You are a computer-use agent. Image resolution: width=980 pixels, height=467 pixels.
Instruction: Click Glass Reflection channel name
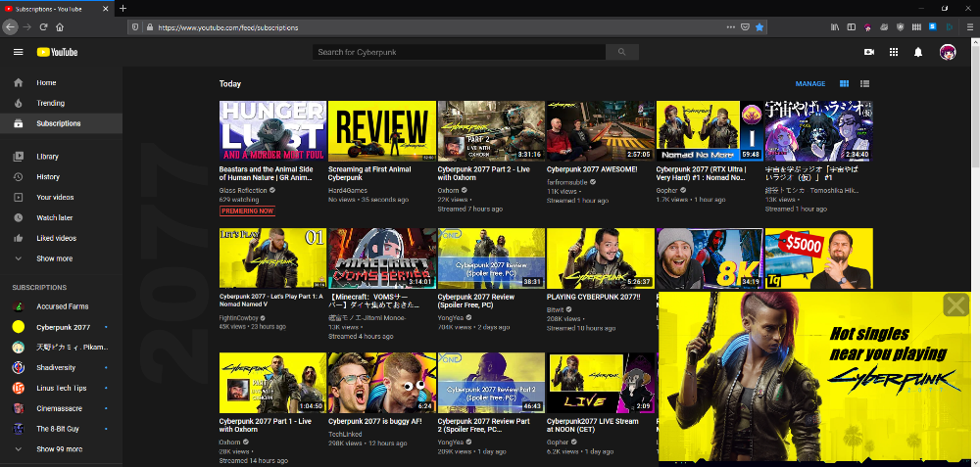(x=243, y=190)
